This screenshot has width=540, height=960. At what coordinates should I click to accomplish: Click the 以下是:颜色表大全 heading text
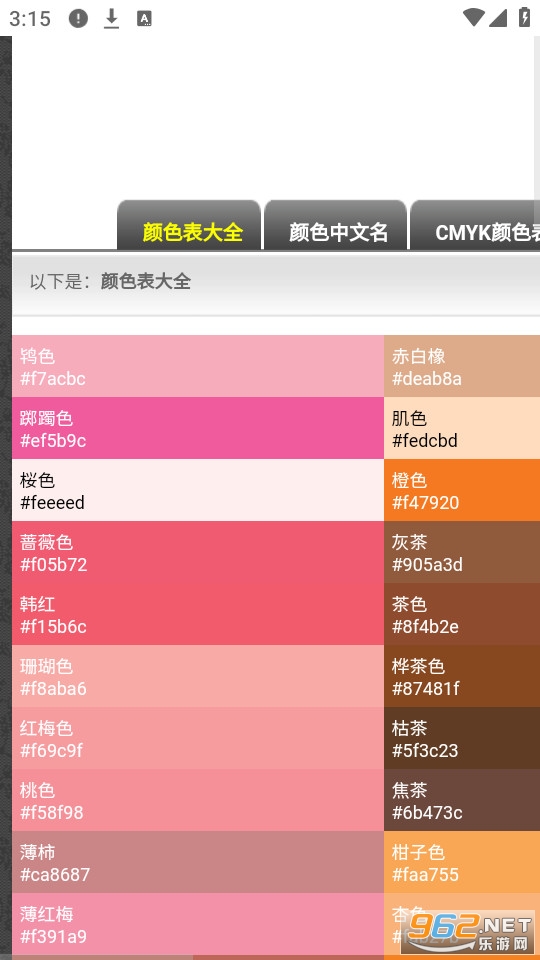click(x=110, y=282)
